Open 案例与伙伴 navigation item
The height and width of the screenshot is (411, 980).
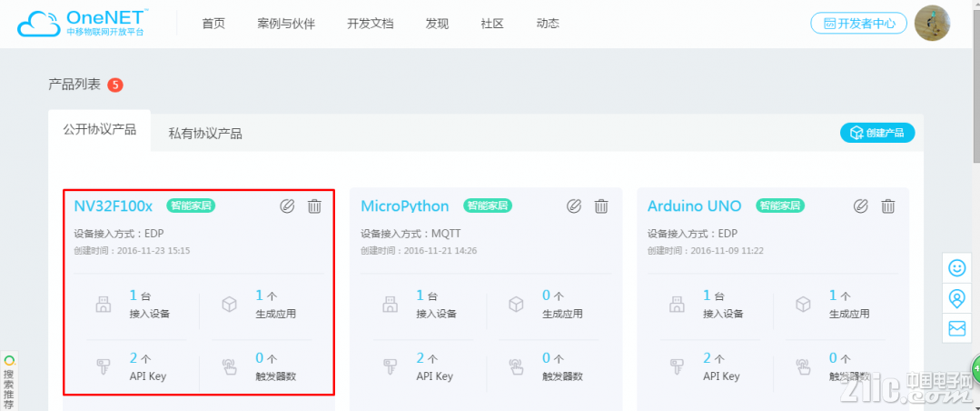pos(286,24)
